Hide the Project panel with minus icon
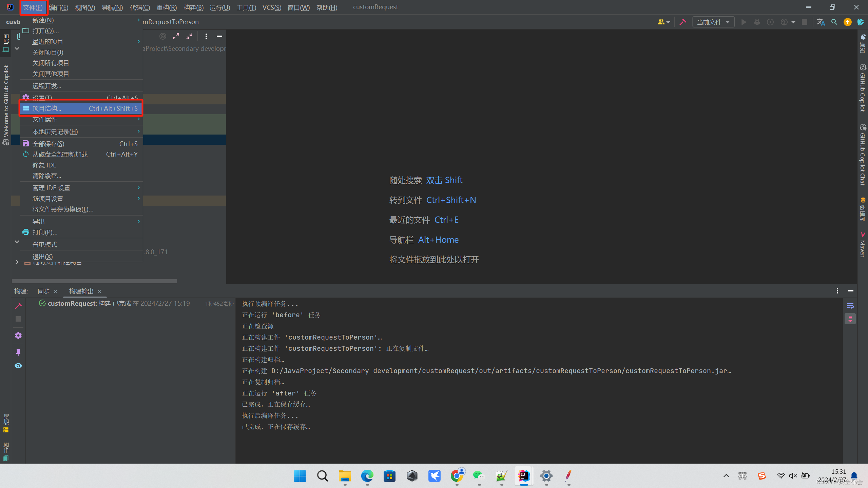This screenshot has width=868, height=488. pyautogui.click(x=219, y=36)
